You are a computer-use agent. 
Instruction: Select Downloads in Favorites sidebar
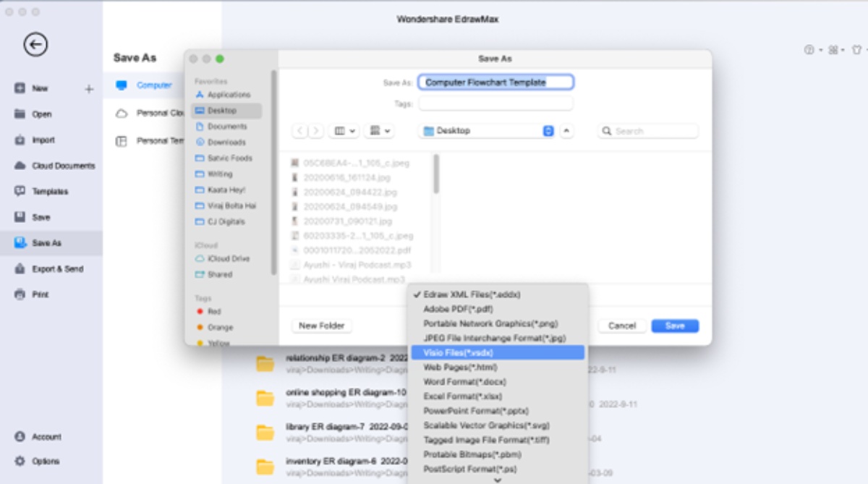(221, 143)
